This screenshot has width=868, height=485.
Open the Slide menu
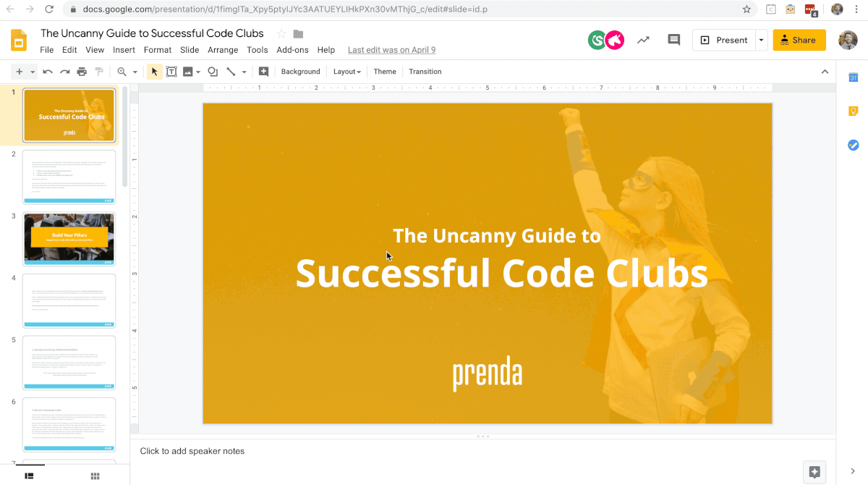[190, 50]
